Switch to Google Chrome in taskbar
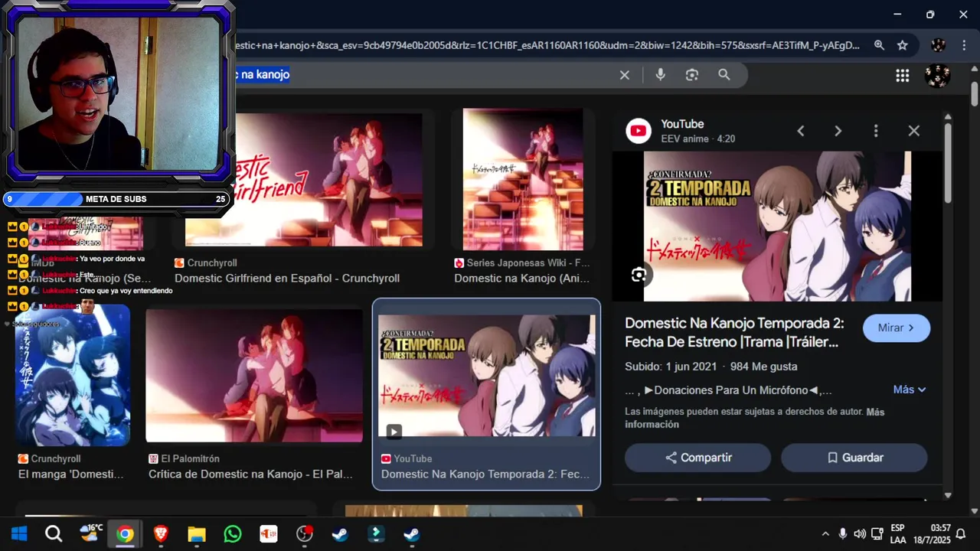The height and width of the screenshot is (551, 980). pos(125,533)
